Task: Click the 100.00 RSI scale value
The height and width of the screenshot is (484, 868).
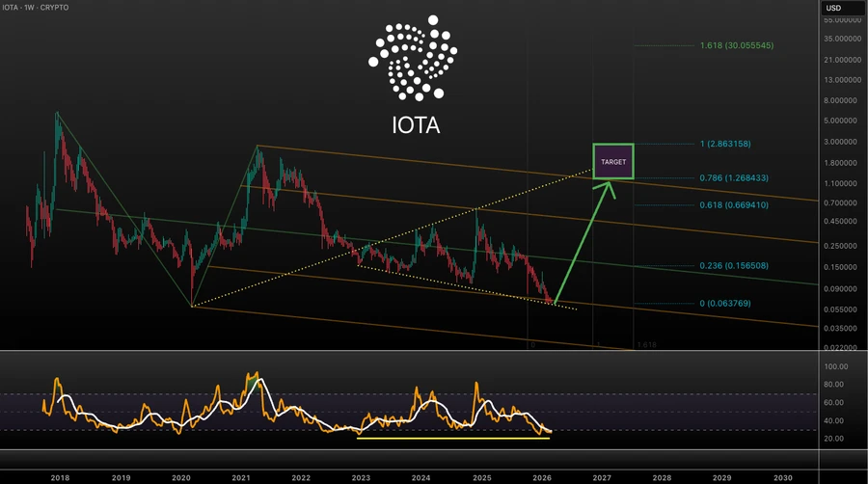Action: coord(836,366)
